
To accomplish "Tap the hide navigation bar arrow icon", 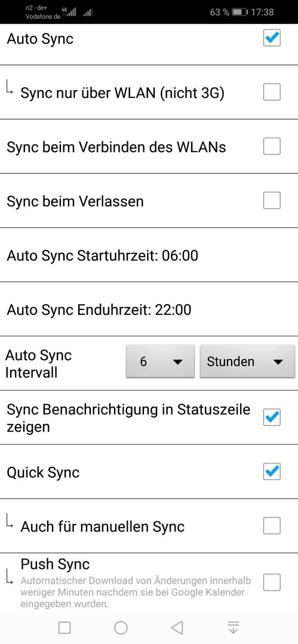I will coord(234,627).
